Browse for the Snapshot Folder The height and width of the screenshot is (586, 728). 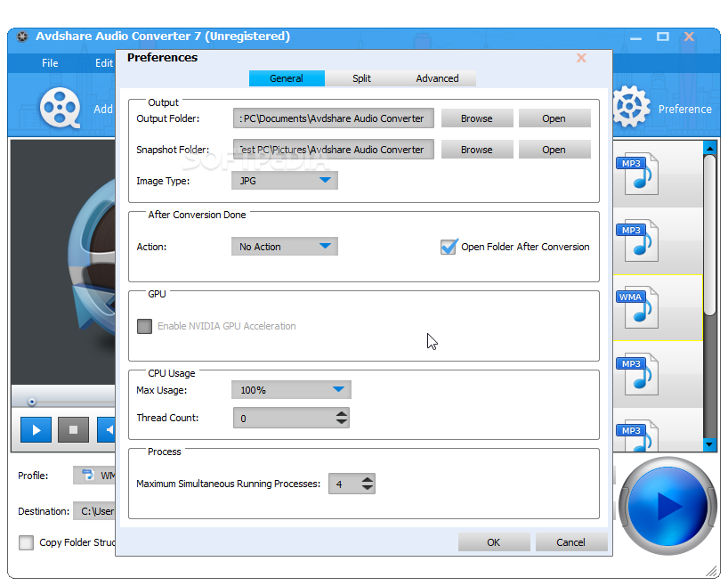(x=477, y=150)
